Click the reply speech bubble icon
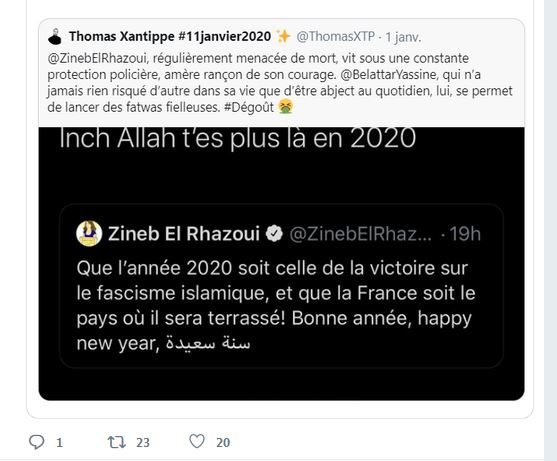Screen dimensions: 557x461 coord(37,442)
